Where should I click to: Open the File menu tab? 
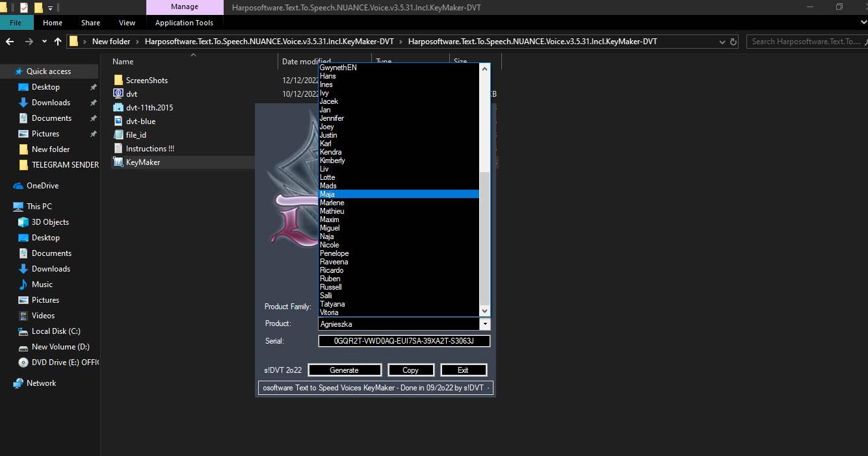point(16,23)
